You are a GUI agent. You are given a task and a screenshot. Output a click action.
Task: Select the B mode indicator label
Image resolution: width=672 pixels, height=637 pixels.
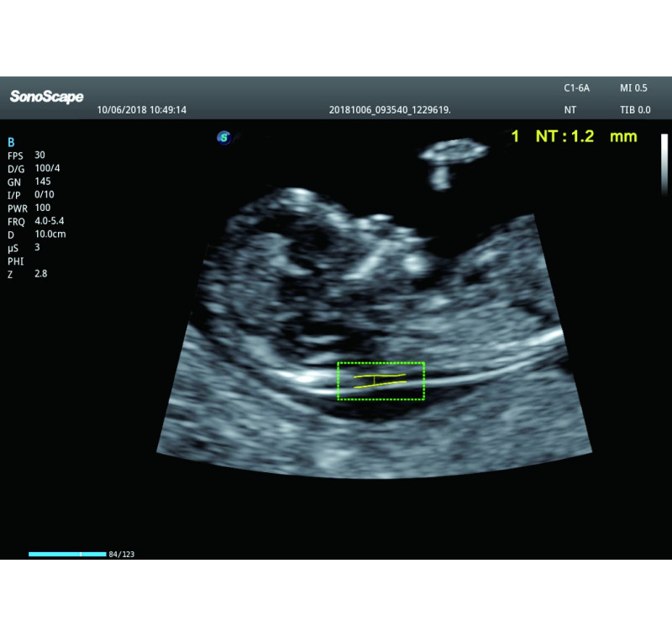(11, 142)
